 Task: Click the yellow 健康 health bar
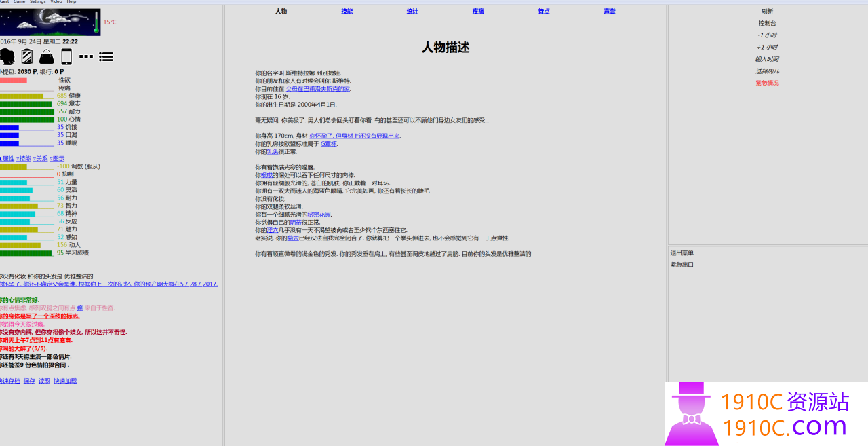[x=22, y=96]
